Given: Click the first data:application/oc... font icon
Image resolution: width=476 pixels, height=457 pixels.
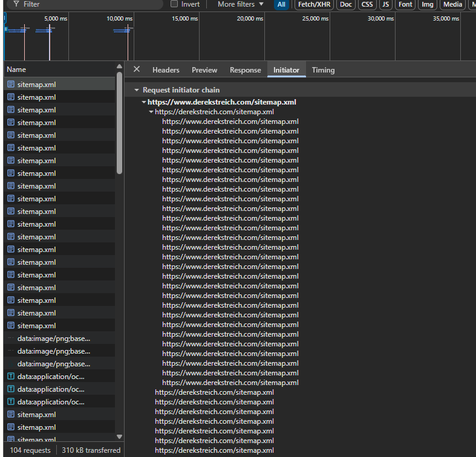Looking at the screenshot, I should pyautogui.click(x=11, y=376).
